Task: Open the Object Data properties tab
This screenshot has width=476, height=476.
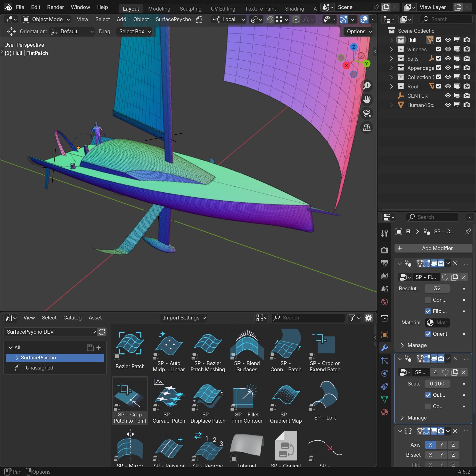Action: pos(384,399)
